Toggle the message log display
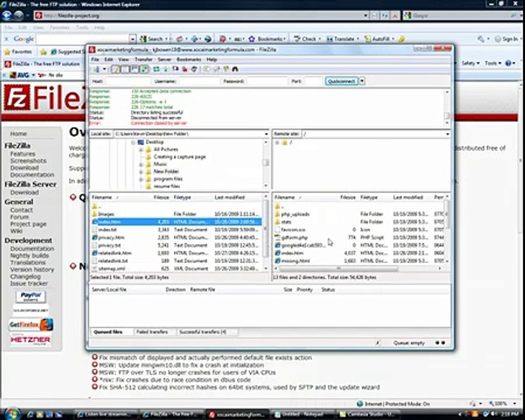525x420 pixels. tap(115, 69)
